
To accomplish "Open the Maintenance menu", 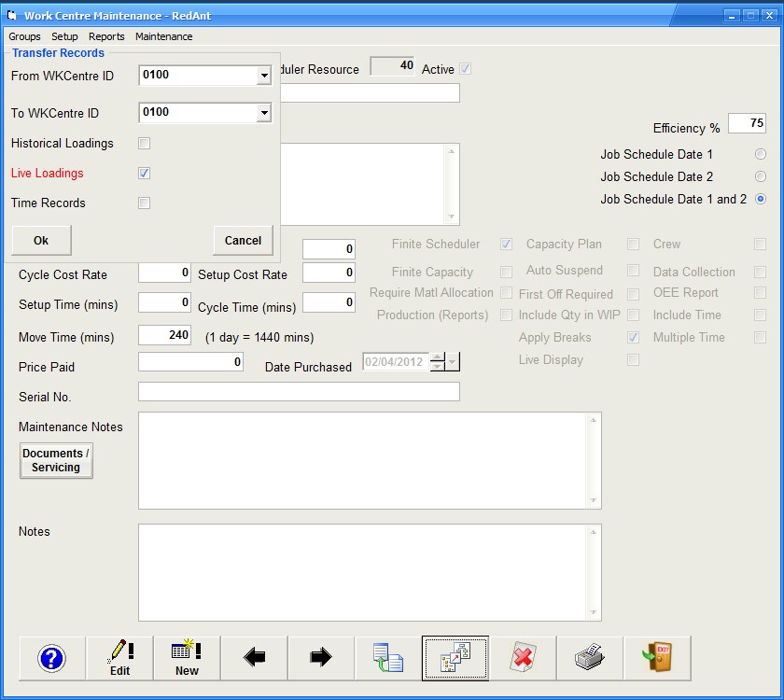I will pos(163,36).
